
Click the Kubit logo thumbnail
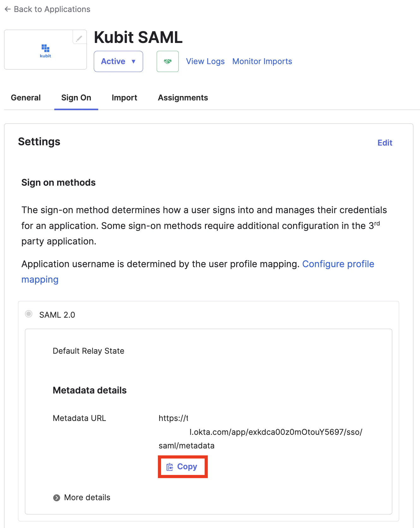coord(45,51)
